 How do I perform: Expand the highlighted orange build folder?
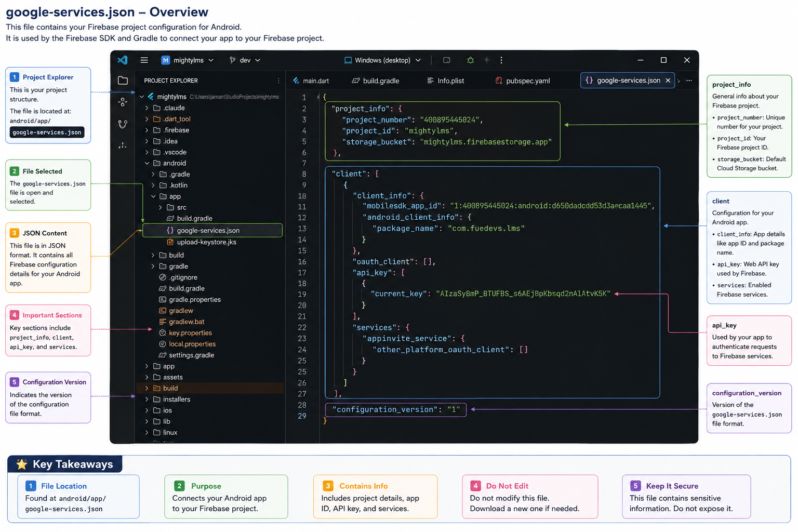147,388
